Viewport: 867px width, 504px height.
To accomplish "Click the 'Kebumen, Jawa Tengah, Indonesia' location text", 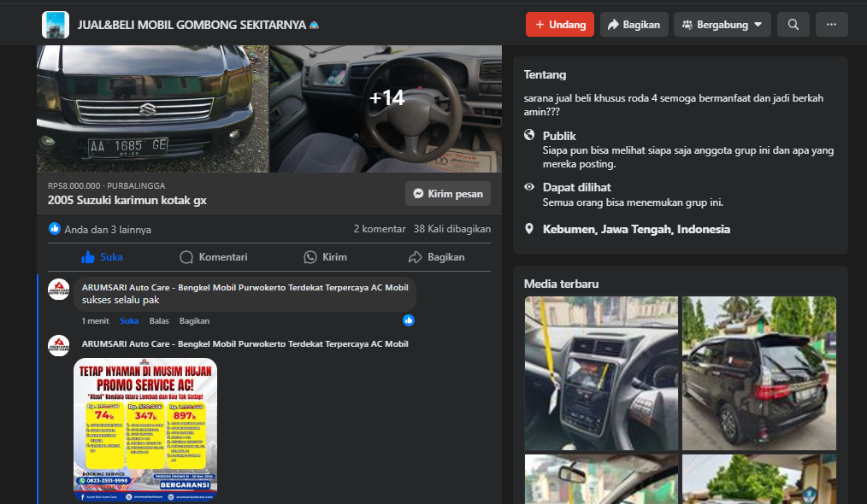I will point(636,229).
